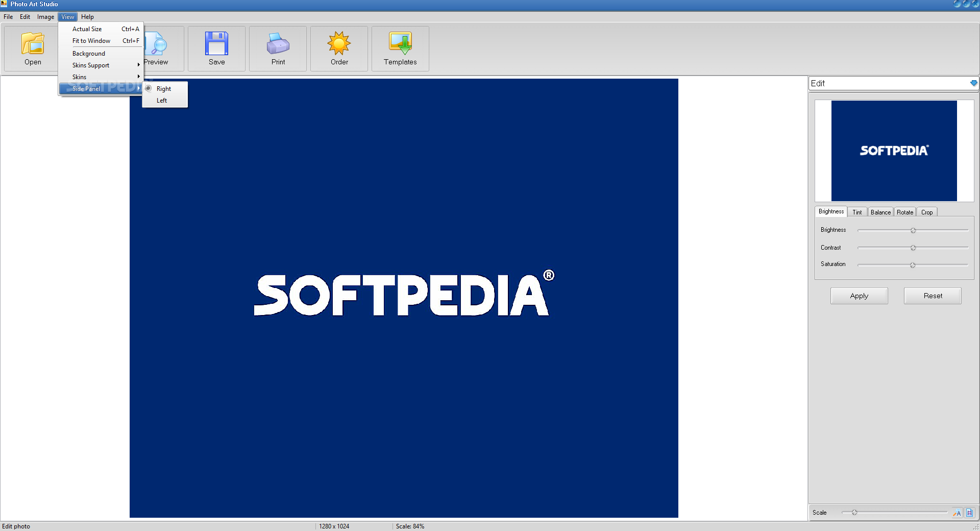Switch to the Tint tab
The width and height of the screenshot is (980, 531).
857,212
